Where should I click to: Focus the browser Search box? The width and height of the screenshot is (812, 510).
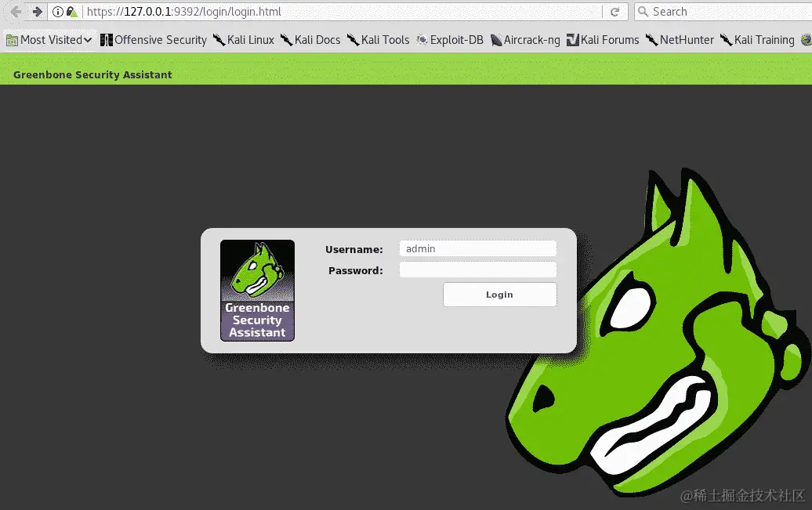click(x=725, y=12)
